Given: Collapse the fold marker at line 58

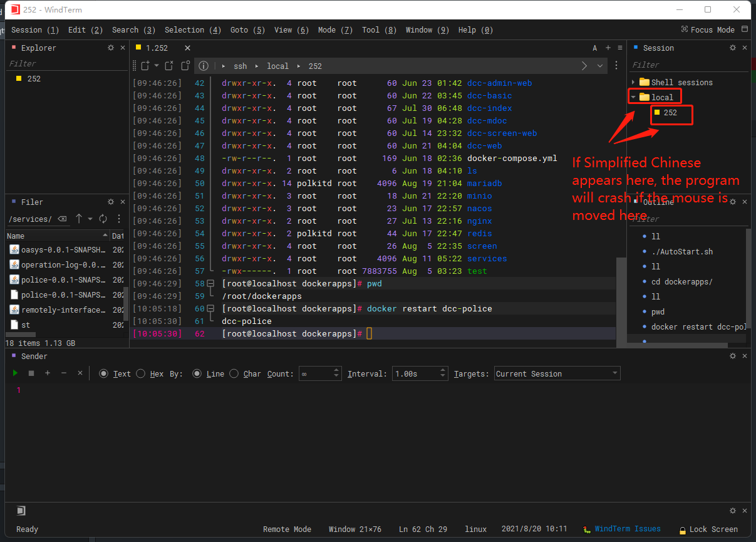Looking at the screenshot, I should (210, 283).
